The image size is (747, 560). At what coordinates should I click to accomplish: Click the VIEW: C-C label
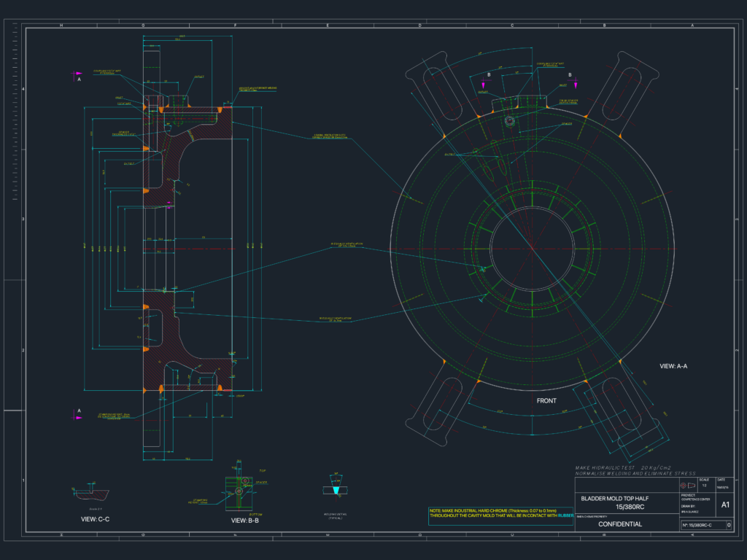coord(96,519)
